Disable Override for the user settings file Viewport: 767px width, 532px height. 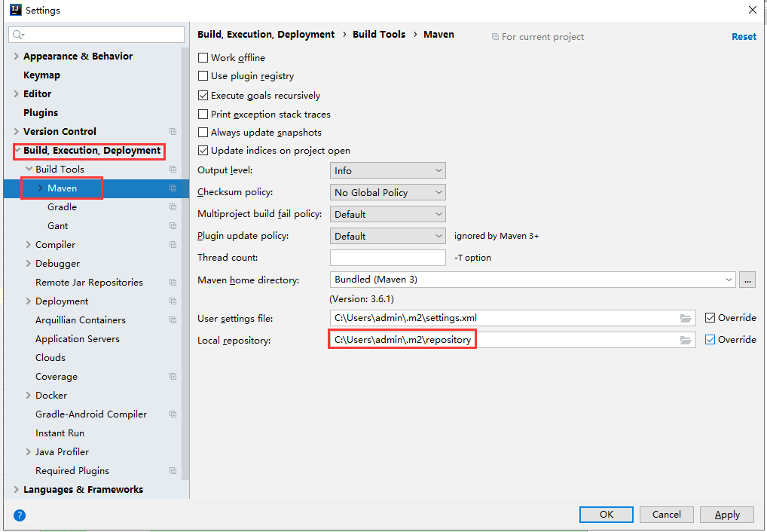tap(709, 317)
